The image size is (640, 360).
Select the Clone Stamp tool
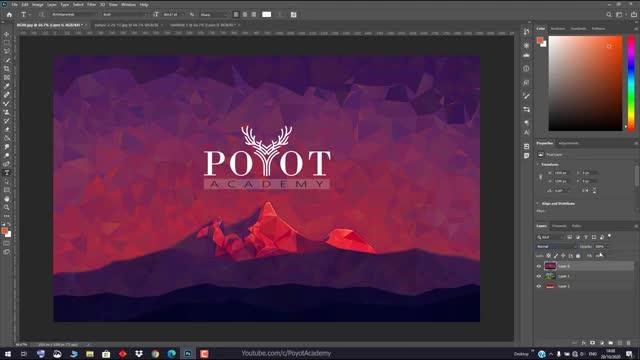[7, 112]
